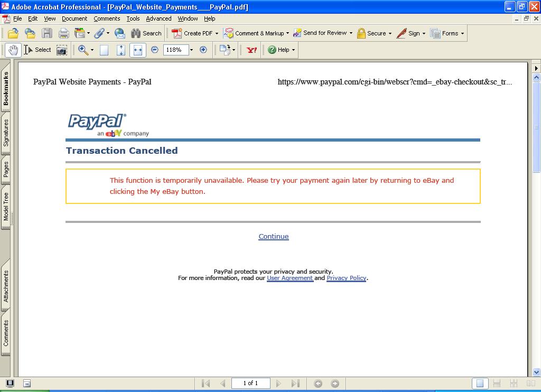The image size is (541, 392).
Task: Click the Continue link
Action: pyautogui.click(x=274, y=236)
